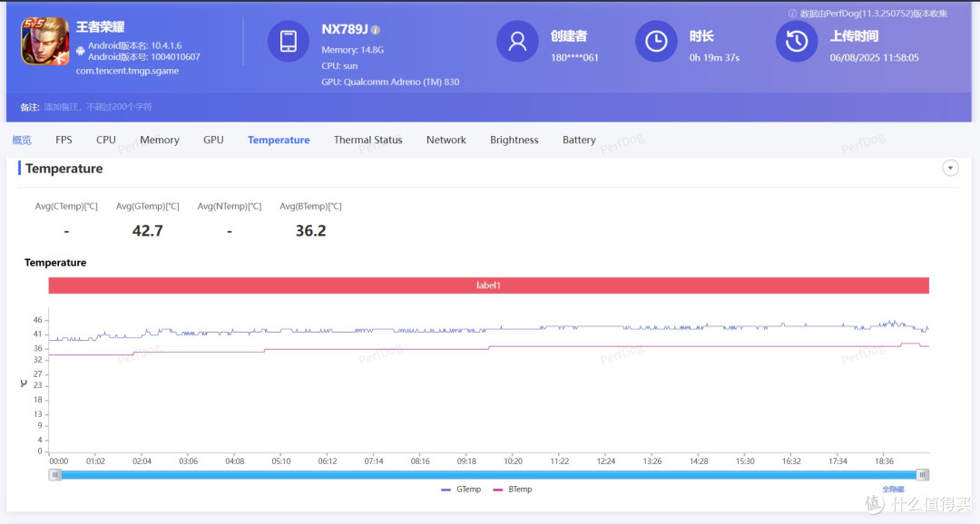
Task: Click the Avg(NTemp)[°C] label
Action: click(x=230, y=206)
